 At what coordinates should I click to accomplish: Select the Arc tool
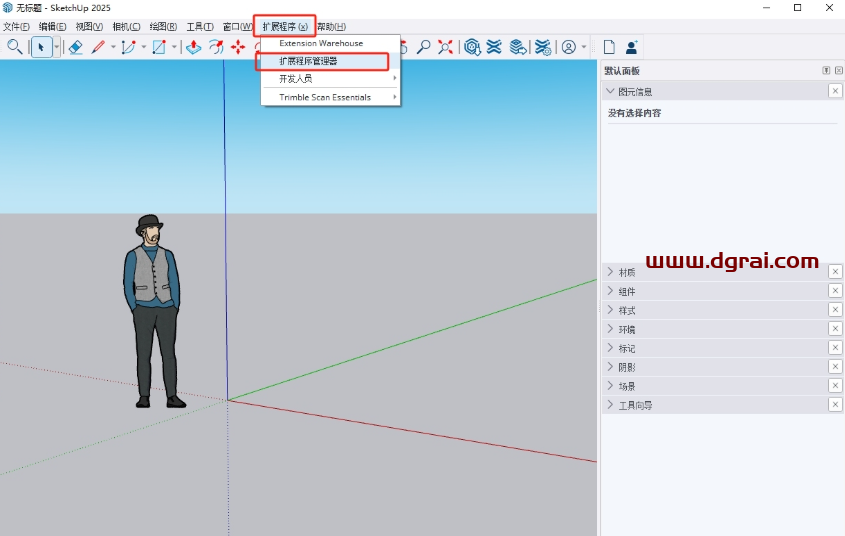click(128, 47)
